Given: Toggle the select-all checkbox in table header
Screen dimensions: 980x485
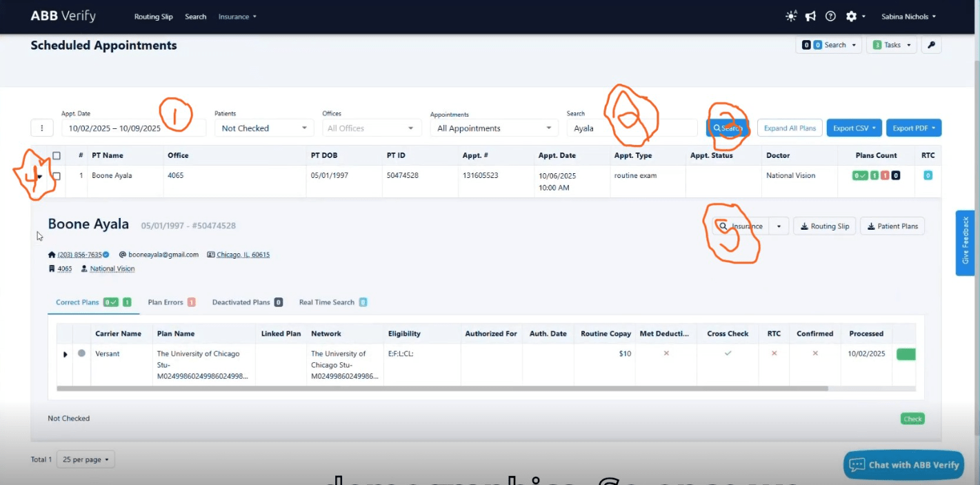Looking at the screenshot, I should pos(57,156).
